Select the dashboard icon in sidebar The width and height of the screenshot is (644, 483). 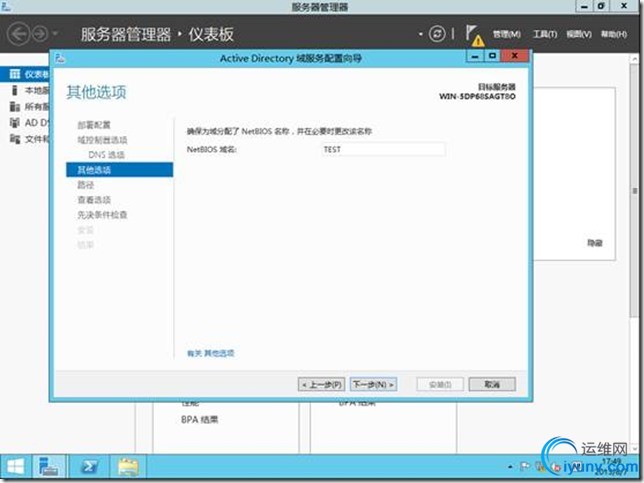[15, 74]
